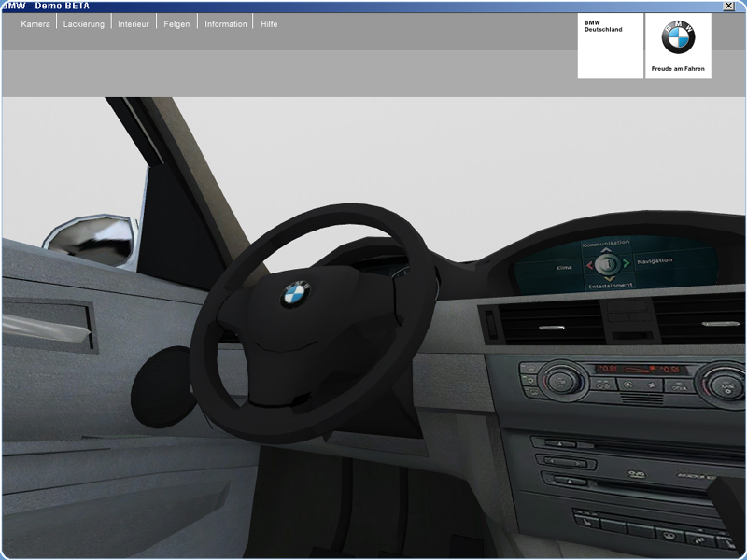Click the lower eject button on the radio
Viewport: 747px width, 560px height.
click(569, 481)
